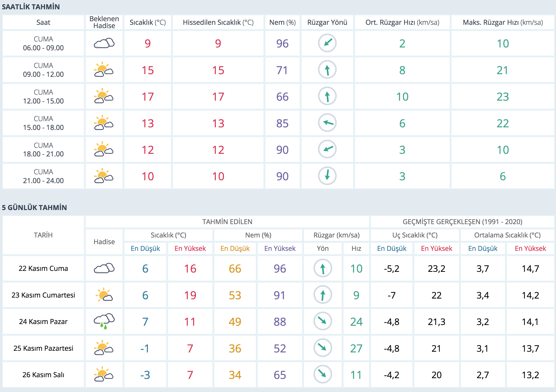Click the wind direction arrow for CUMA 15.00 - 18.00

point(327,123)
